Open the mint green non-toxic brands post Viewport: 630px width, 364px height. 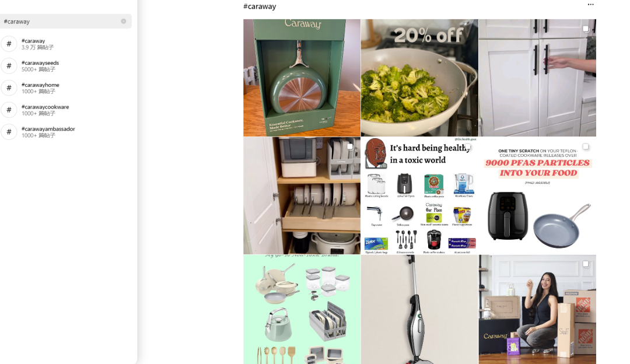point(302,309)
